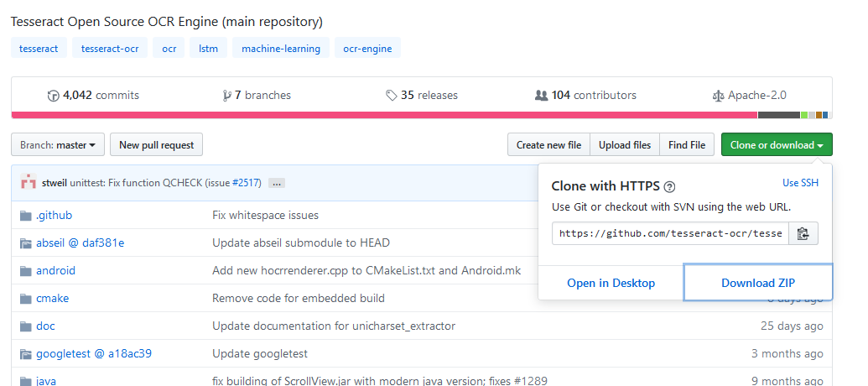This screenshot has height=386, width=868.
Task: Click the HTTPS clone URL field
Action: pyautogui.click(x=670, y=234)
